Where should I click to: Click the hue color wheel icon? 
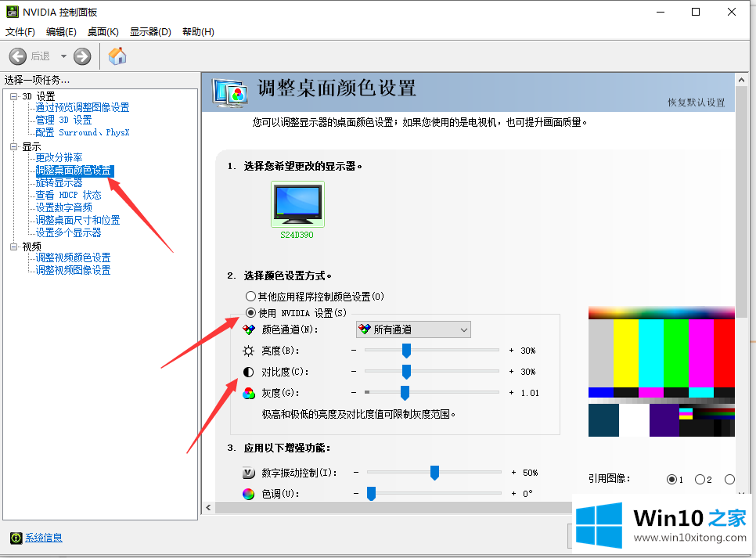click(248, 494)
